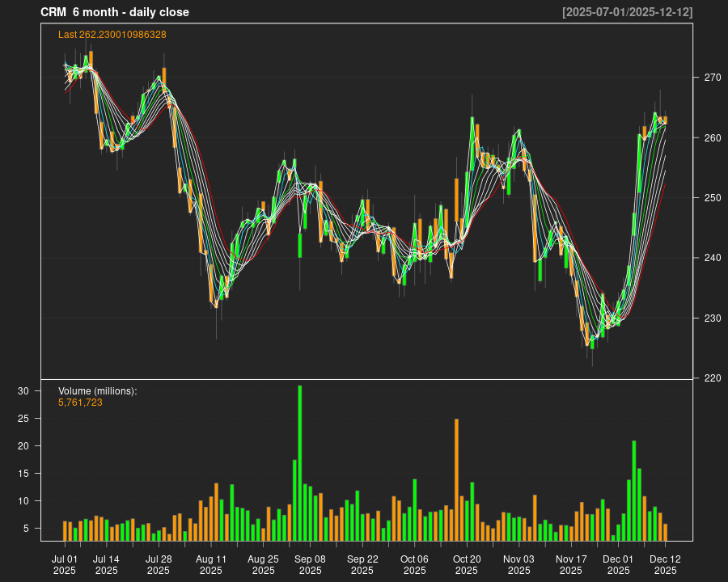728x582 pixels.
Task: Select the Jul 01 2025 date label
Action: click(65, 564)
